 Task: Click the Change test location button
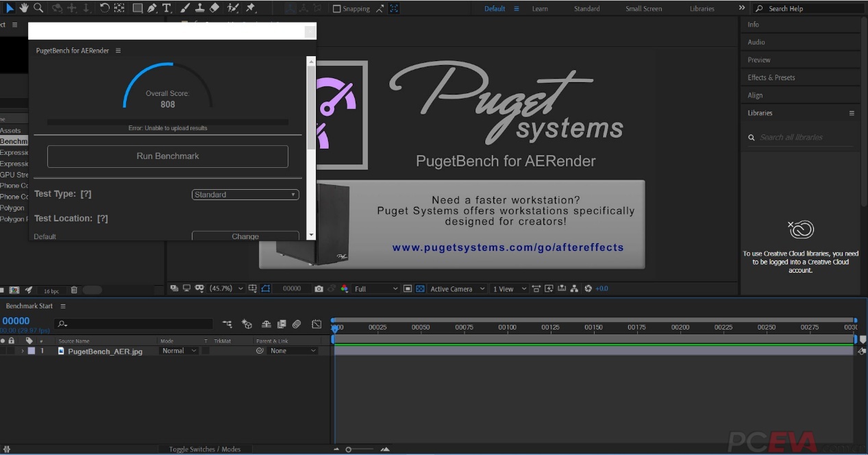click(x=245, y=236)
